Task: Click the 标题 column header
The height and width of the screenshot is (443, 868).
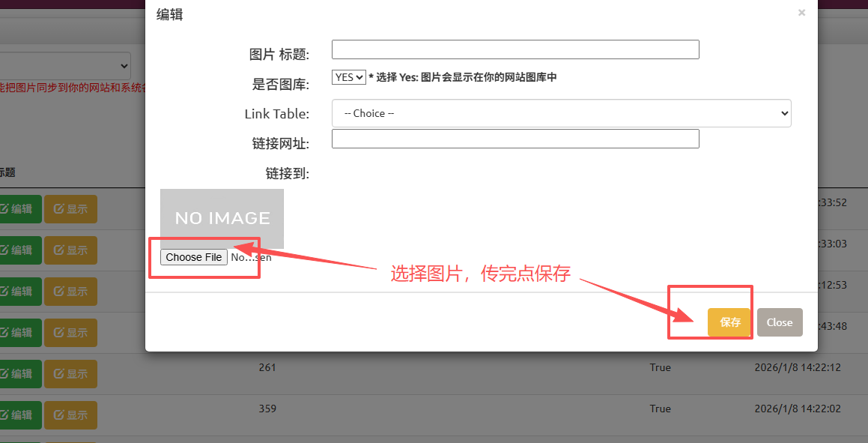Action: click(x=7, y=172)
